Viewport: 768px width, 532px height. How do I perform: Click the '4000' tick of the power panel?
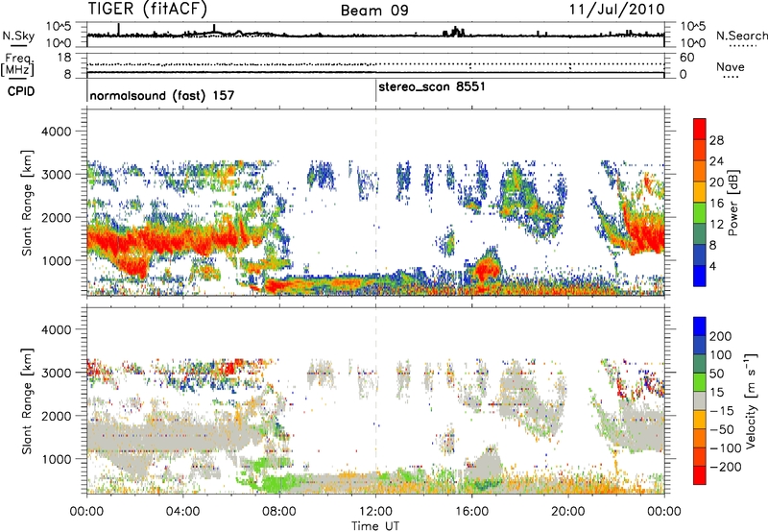click(56, 132)
